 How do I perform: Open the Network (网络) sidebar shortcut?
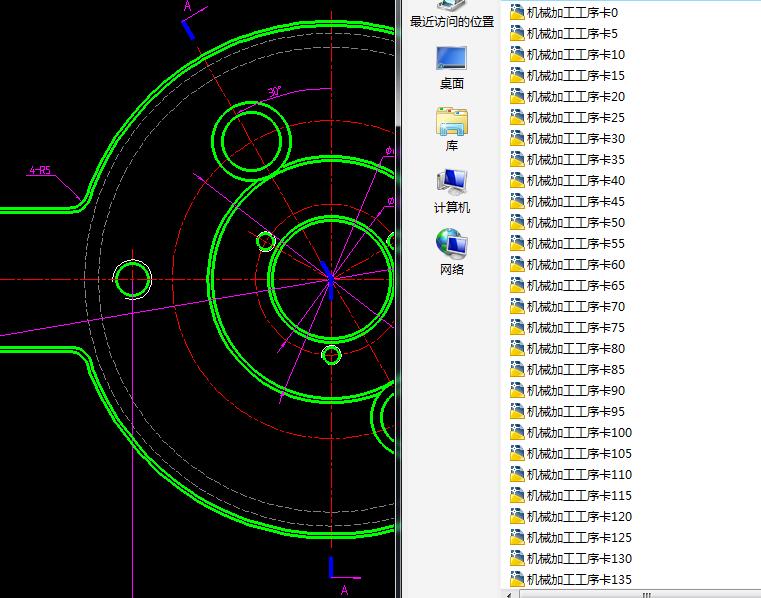coord(452,252)
